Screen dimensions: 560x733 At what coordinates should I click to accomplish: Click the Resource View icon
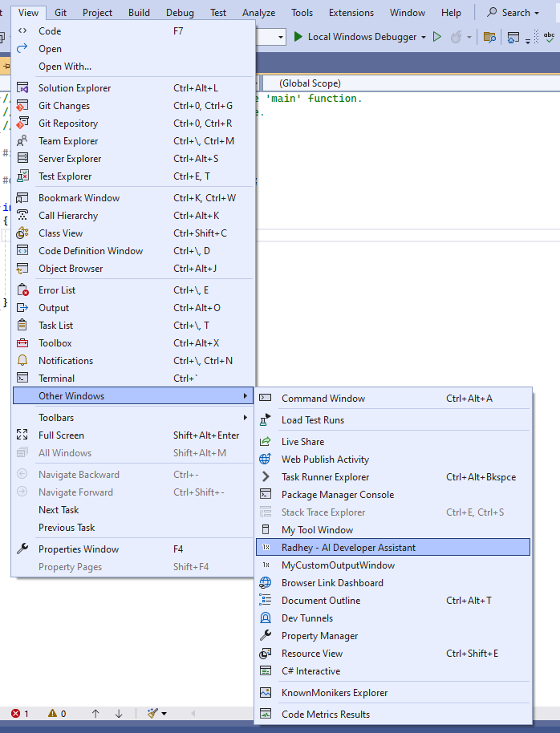266,653
